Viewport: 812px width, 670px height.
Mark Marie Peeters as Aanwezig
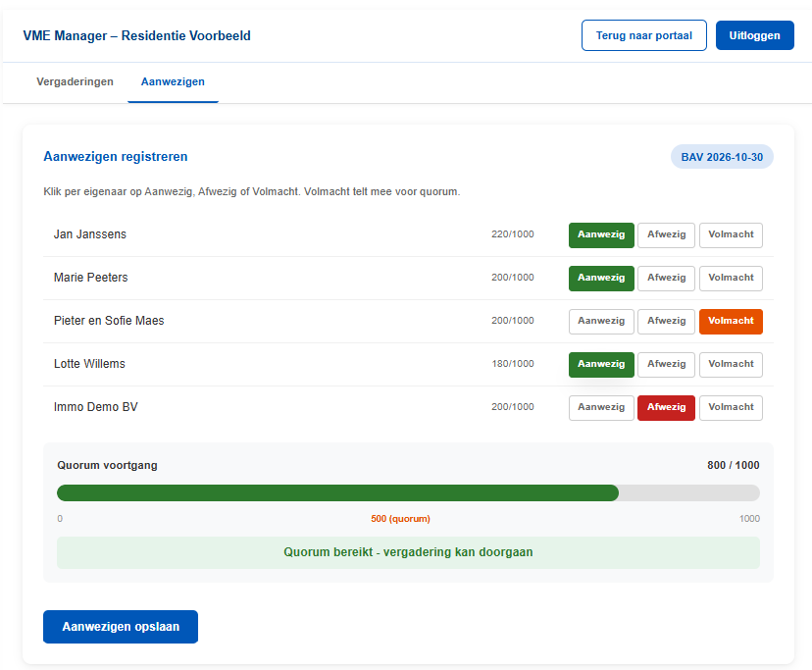[x=601, y=279]
